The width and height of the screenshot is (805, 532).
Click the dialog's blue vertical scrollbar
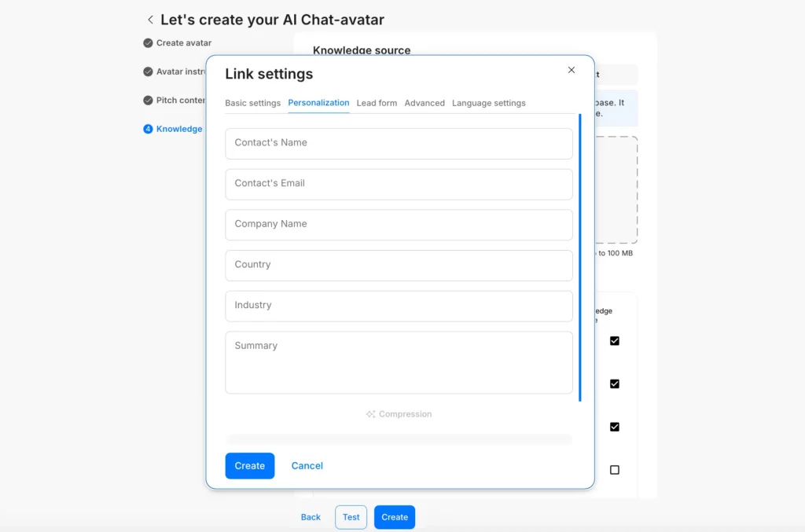click(580, 258)
